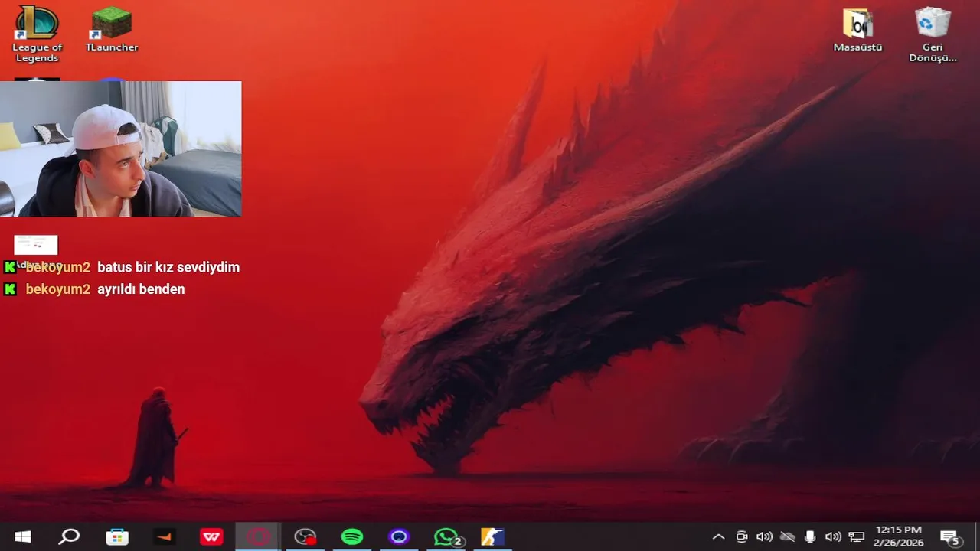Open the Masaüstü folder icon
The height and width of the screenshot is (551, 980).
[857, 31]
